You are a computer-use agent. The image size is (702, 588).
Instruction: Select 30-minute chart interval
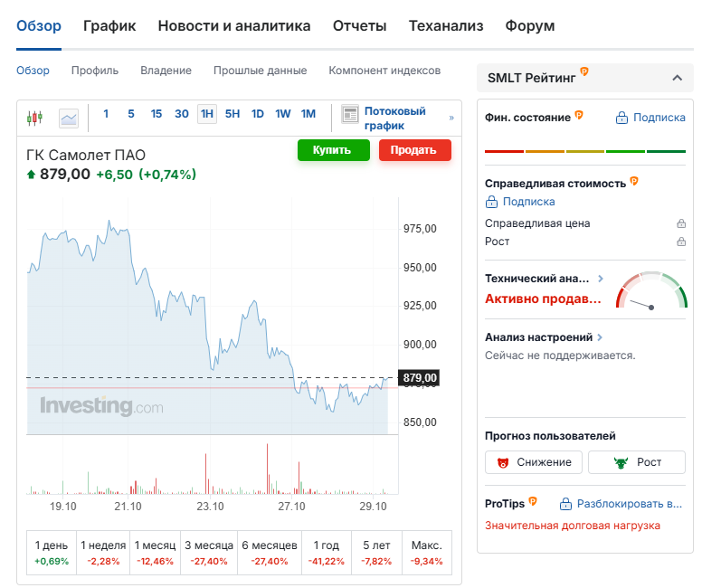pos(182,114)
